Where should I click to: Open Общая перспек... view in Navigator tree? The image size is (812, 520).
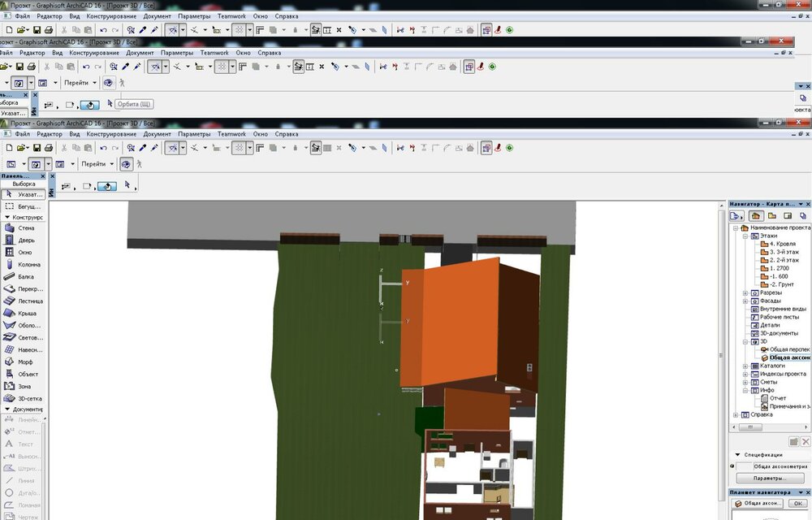click(x=785, y=349)
